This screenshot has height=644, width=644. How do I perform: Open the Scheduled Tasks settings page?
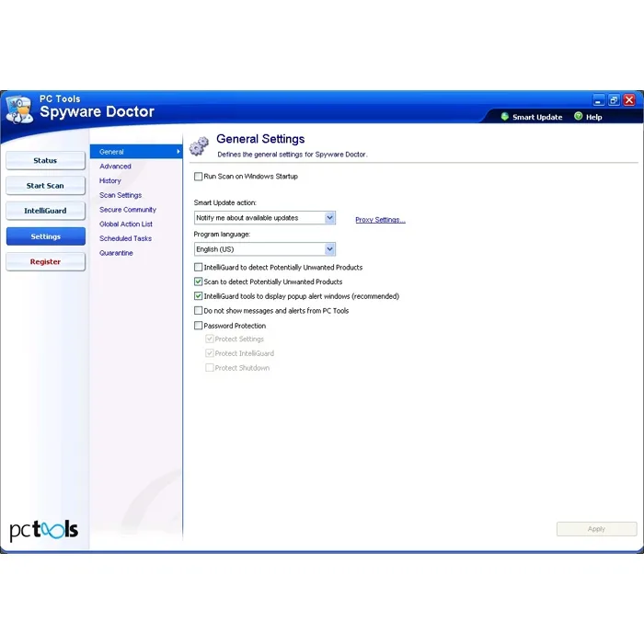point(125,238)
